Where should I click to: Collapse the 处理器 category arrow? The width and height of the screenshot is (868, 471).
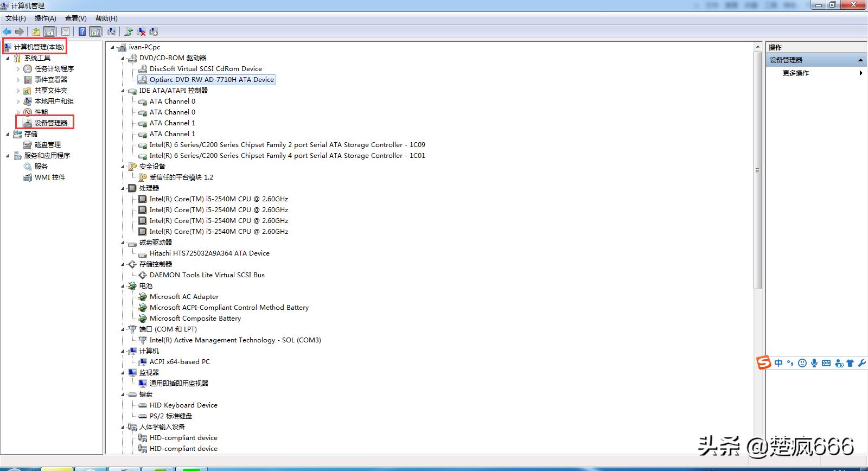pyautogui.click(x=123, y=188)
